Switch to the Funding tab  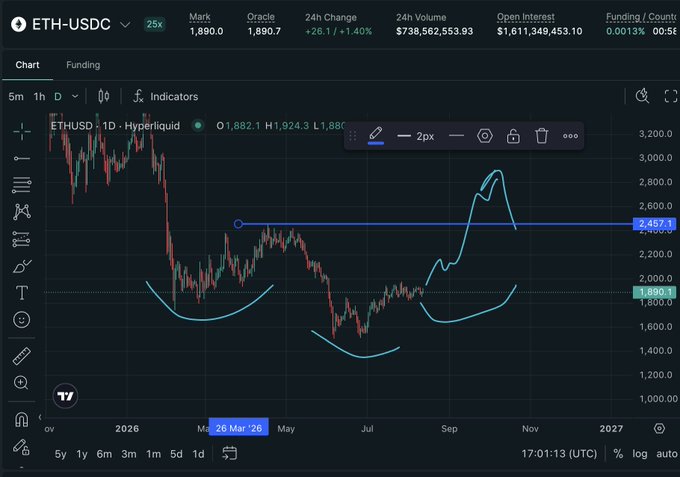coord(83,65)
